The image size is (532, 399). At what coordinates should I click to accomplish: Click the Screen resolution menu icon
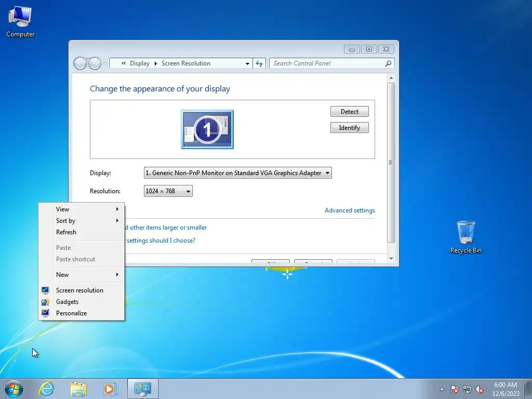pyautogui.click(x=46, y=290)
